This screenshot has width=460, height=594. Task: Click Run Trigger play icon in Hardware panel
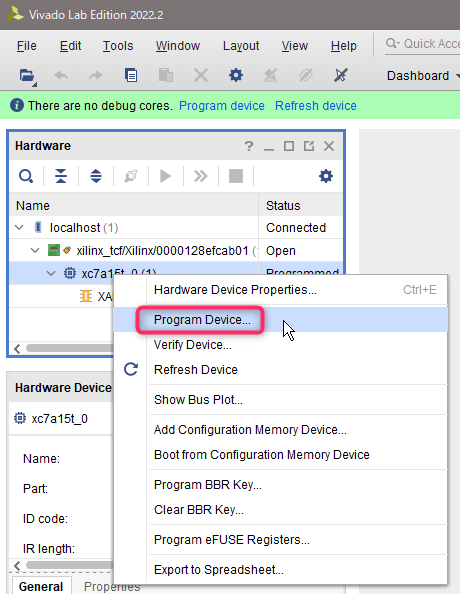tap(166, 176)
